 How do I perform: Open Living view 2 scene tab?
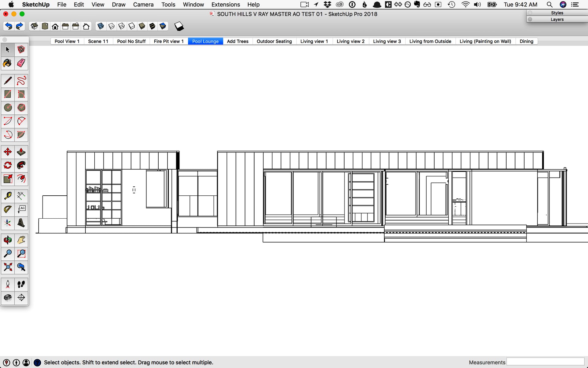coord(350,41)
